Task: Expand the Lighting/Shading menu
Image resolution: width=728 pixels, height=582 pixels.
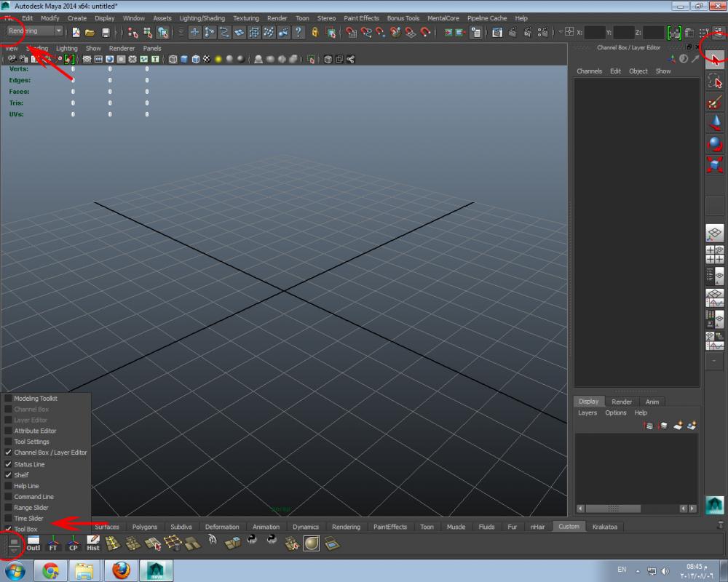Action: click(x=202, y=18)
